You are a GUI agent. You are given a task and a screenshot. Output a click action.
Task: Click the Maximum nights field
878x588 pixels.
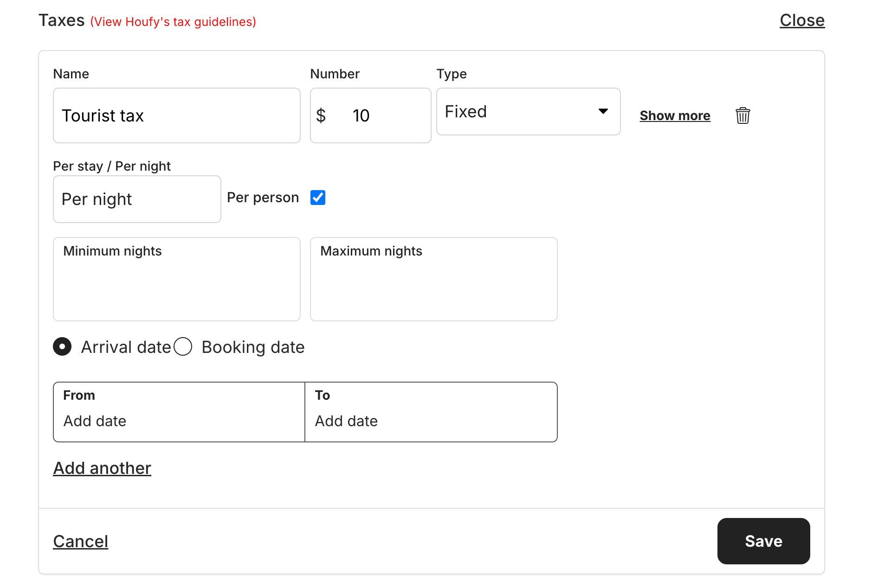pos(433,278)
